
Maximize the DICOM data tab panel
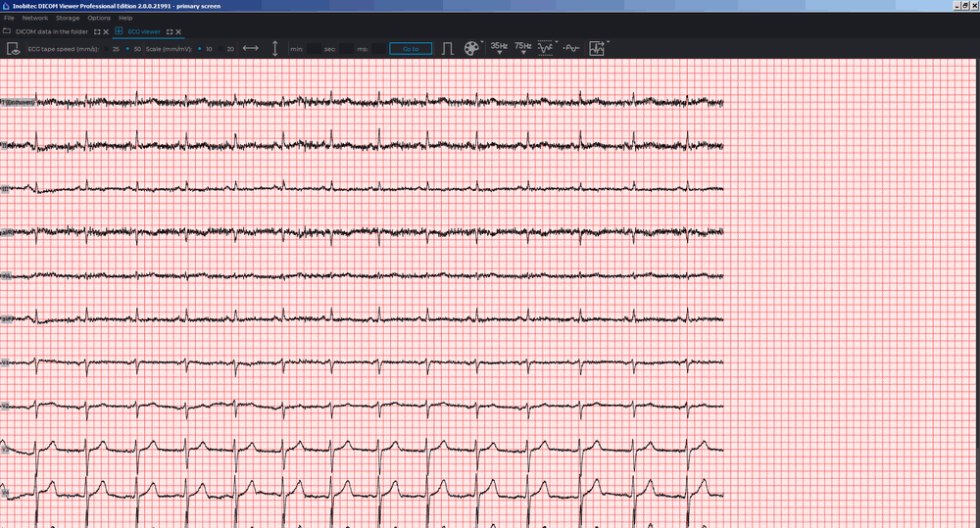point(97,32)
